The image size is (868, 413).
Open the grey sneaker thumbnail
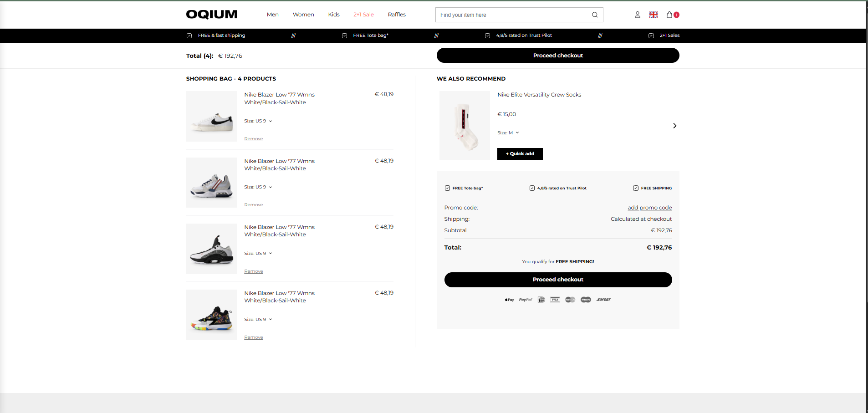point(211,183)
